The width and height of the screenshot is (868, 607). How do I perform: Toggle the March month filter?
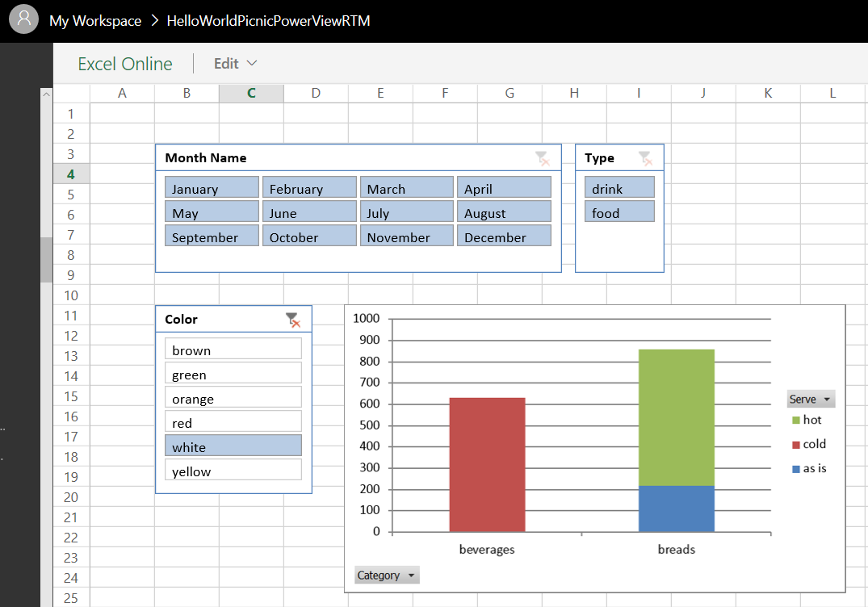click(x=407, y=187)
